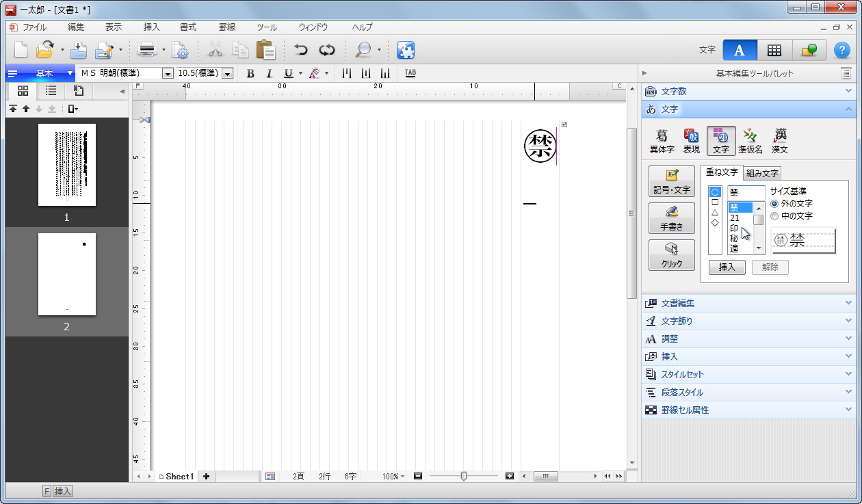The image size is (862, 504).
Task: Switch to the table grid mode icon
Action: click(774, 50)
